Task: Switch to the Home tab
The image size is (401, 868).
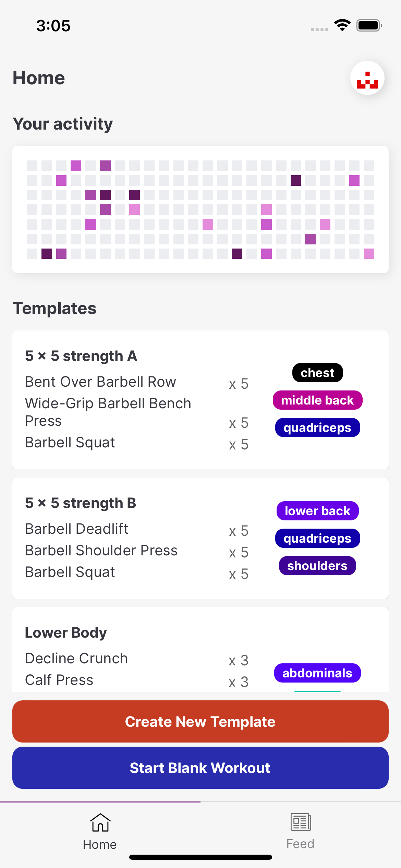Action: [x=100, y=831]
